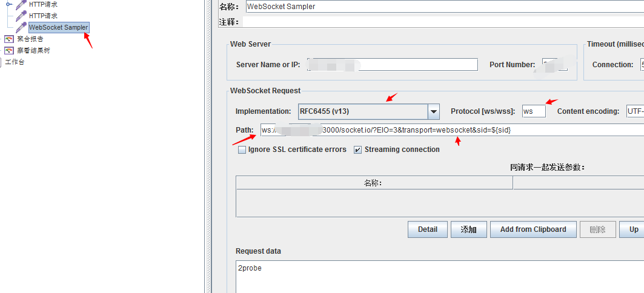Viewport: 644px width, 293px height.
Task: Click the Request data text area
Action: [x=440, y=277]
